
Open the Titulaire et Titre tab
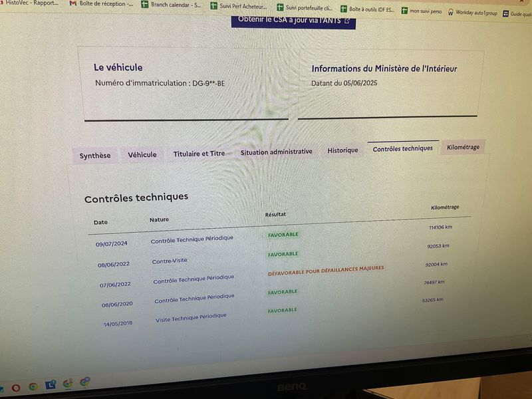point(199,154)
